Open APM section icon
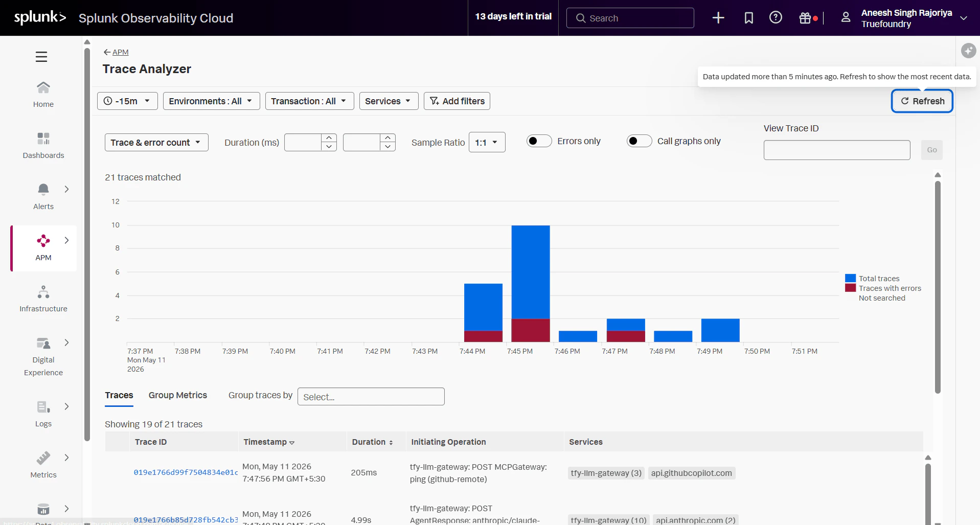The width and height of the screenshot is (980, 525). coord(43,241)
